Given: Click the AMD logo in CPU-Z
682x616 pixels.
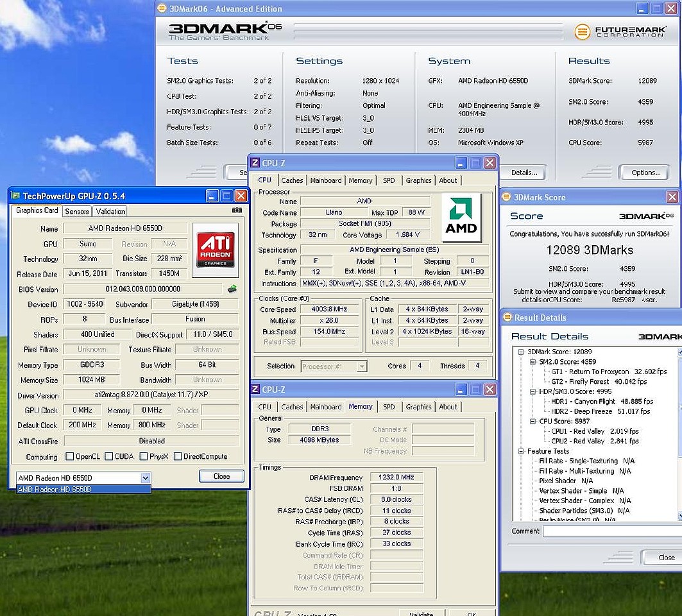Looking at the screenshot, I should click(x=461, y=218).
